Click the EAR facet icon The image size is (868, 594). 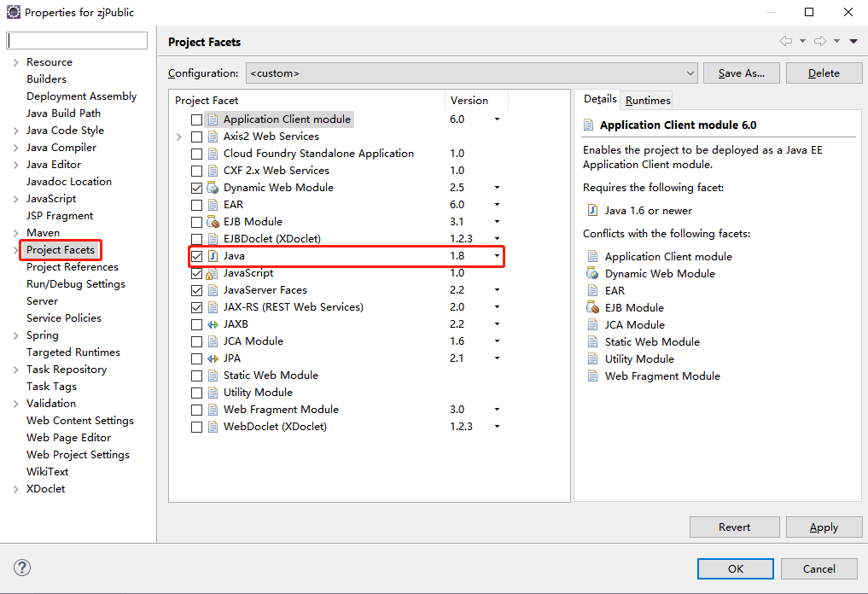(x=212, y=204)
